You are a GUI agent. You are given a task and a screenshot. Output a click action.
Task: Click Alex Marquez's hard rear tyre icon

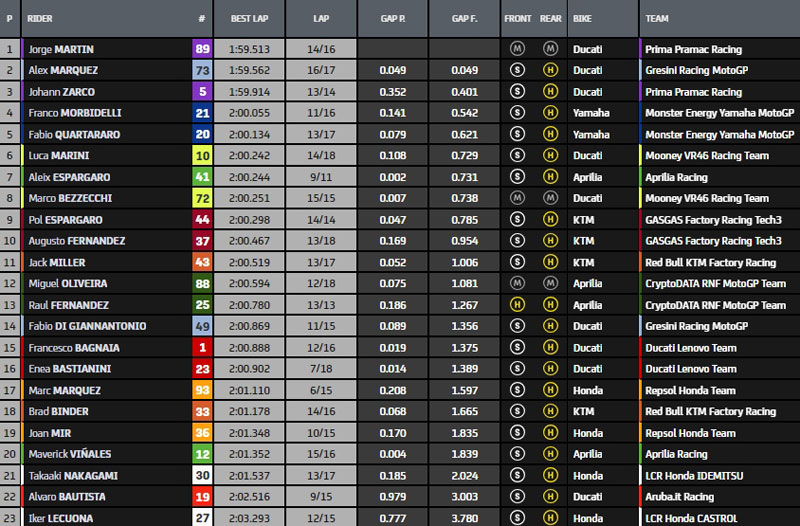tap(549, 70)
